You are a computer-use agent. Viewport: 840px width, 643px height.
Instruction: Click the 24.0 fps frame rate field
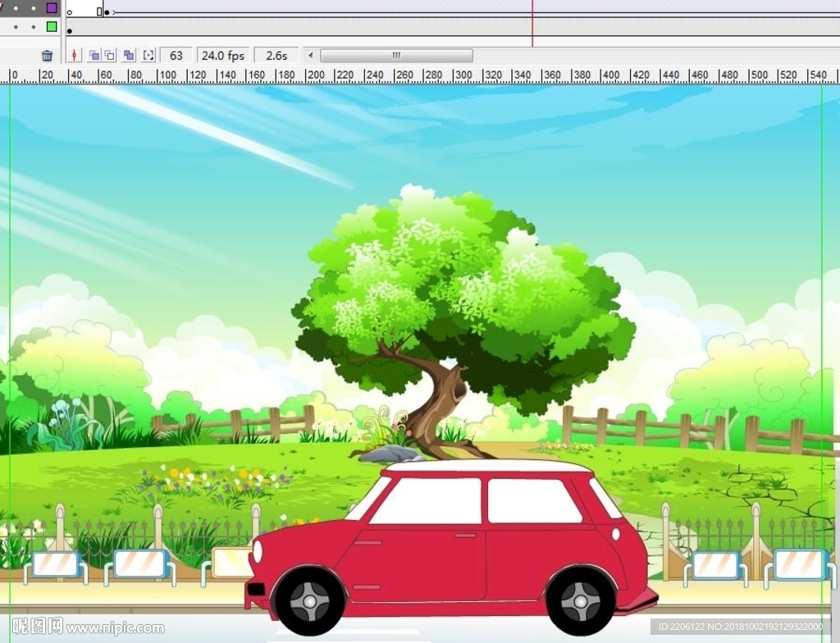tap(223, 56)
